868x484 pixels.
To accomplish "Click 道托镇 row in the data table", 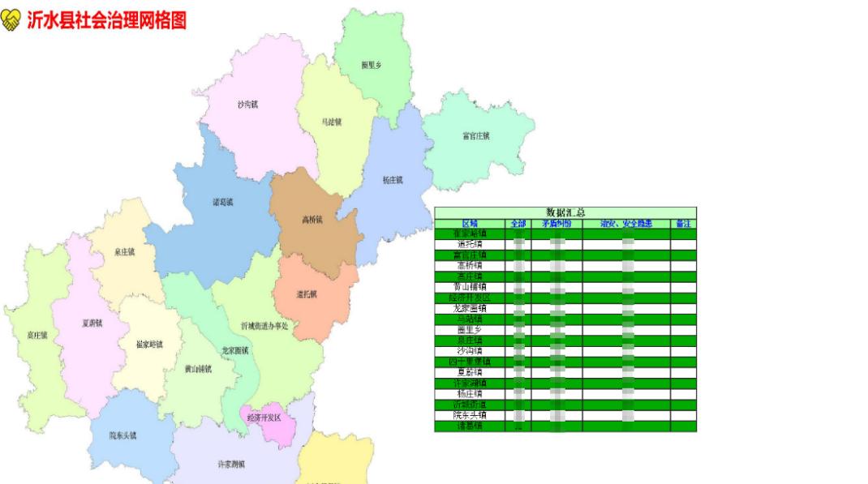I will (x=565, y=244).
